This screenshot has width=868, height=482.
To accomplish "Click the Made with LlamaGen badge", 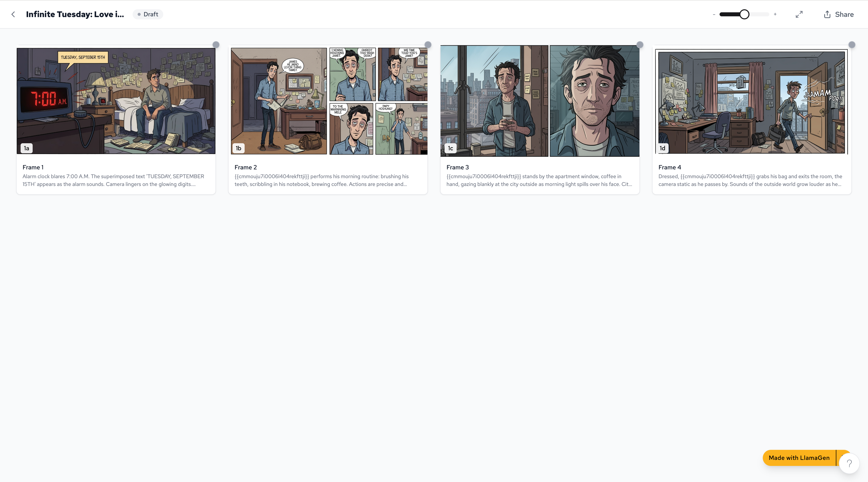I will pos(799,458).
